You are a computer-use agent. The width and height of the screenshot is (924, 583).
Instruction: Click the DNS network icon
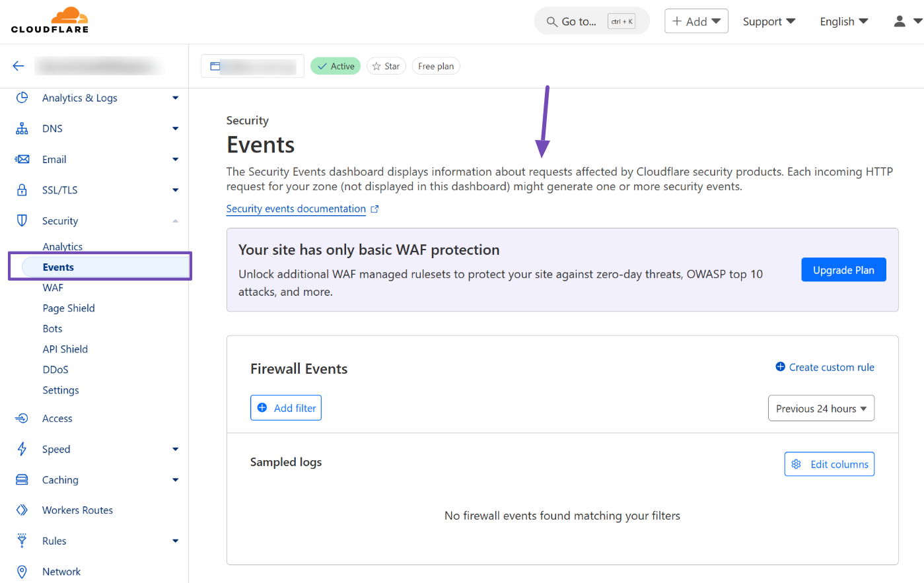22,129
